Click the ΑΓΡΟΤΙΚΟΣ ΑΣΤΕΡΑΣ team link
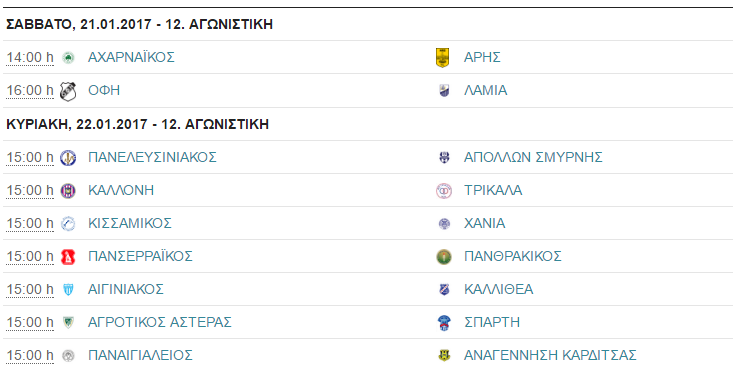The image size is (733, 369). (x=160, y=323)
